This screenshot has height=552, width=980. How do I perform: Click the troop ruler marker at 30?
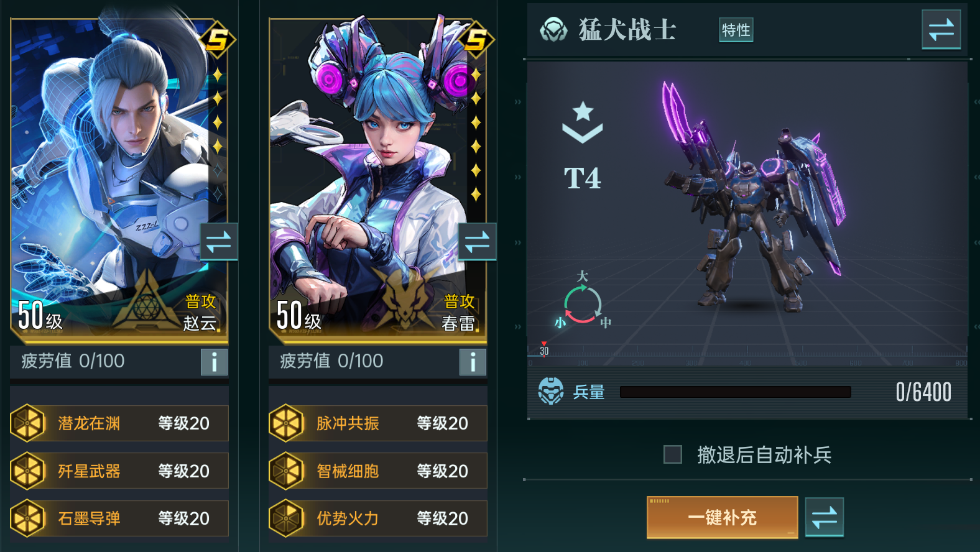coord(544,349)
